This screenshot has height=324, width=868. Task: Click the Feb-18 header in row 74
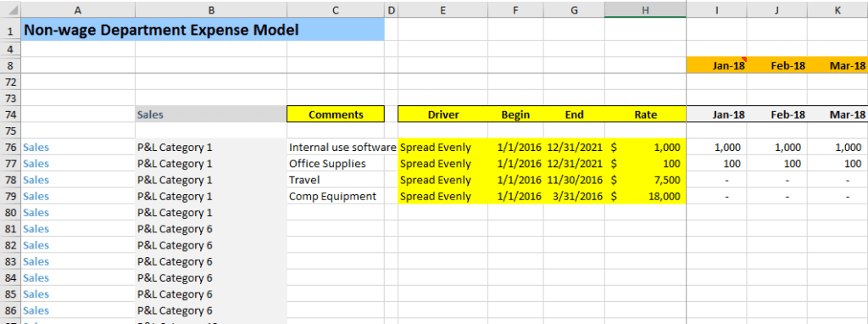click(x=776, y=115)
